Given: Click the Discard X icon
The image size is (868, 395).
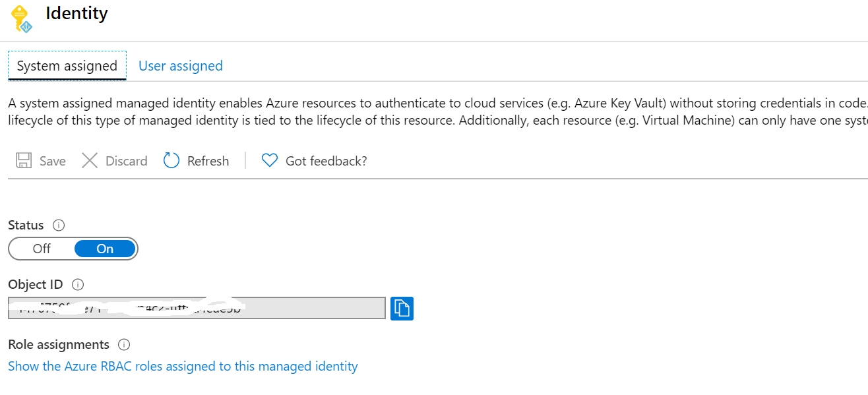Looking at the screenshot, I should (x=90, y=160).
